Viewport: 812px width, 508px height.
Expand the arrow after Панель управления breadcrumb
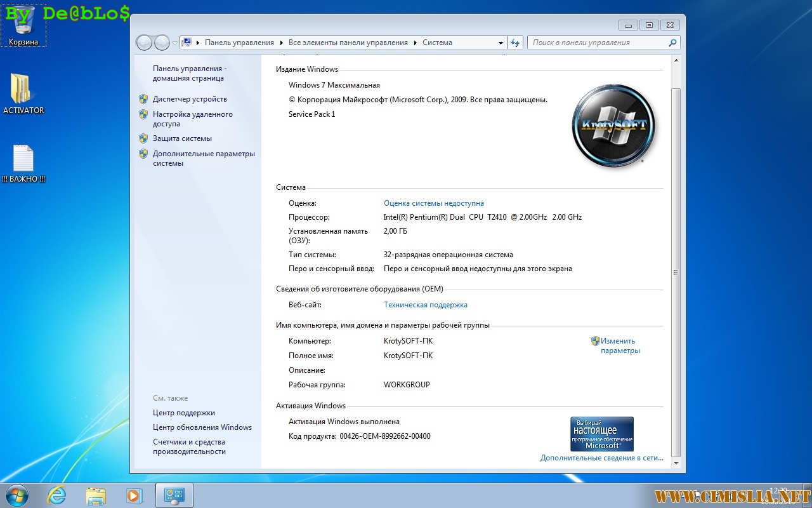pos(282,43)
